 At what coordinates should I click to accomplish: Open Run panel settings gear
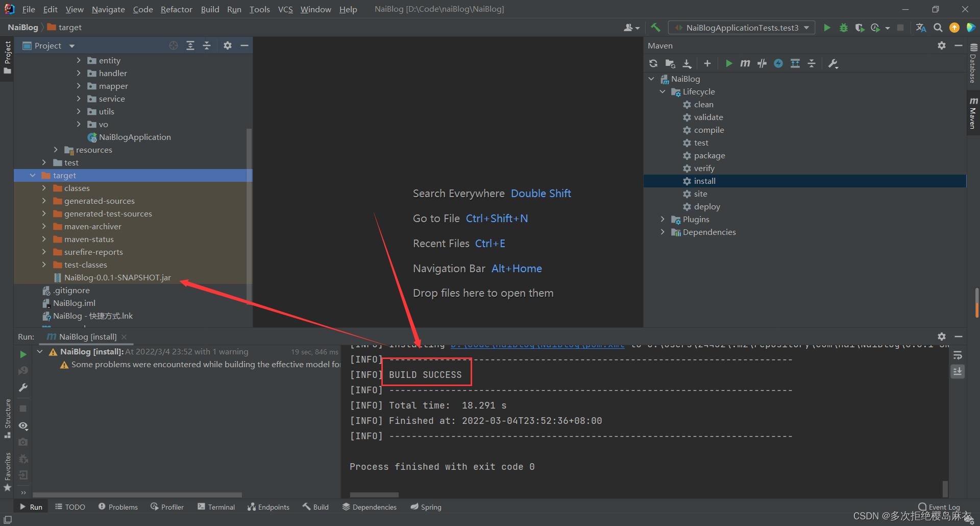coord(942,337)
